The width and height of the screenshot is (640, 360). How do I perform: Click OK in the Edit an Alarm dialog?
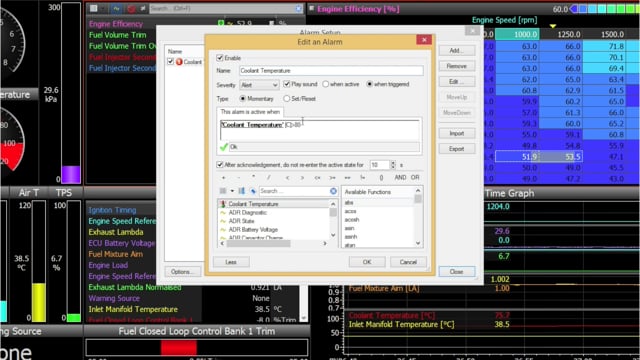367,262
